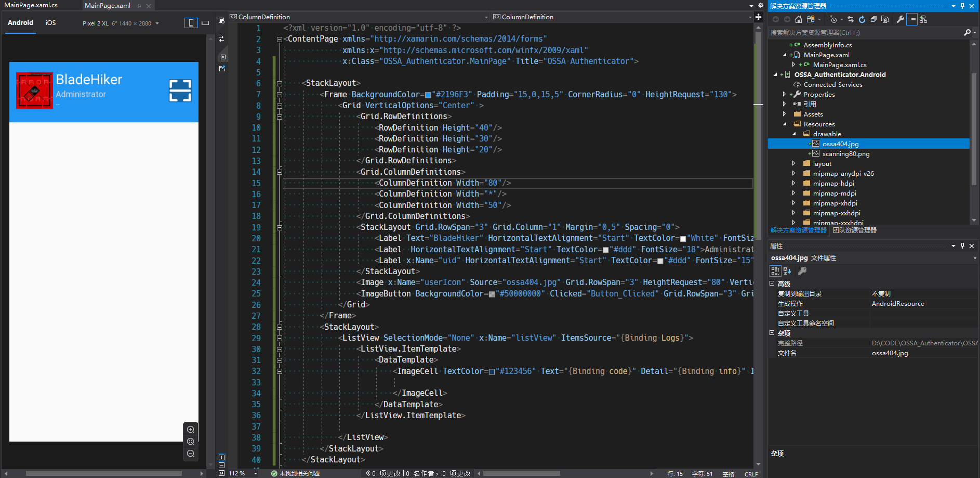Click the Alphabetical sort icon in Properties
The image size is (980, 478).
pyautogui.click(x=787, y=271)
